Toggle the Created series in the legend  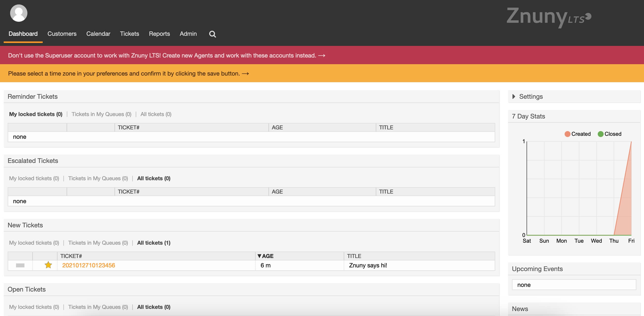click(x=577, y=134)
